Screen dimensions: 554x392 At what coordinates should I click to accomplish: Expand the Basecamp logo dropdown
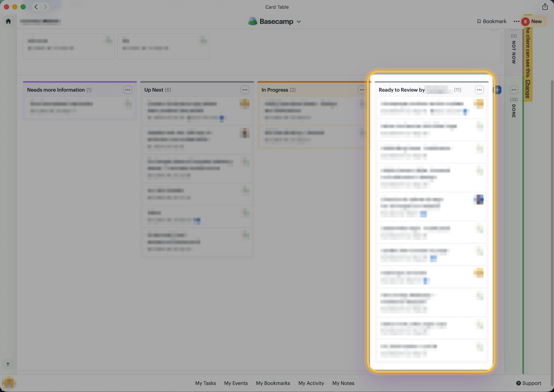click(x=275, y=21)
